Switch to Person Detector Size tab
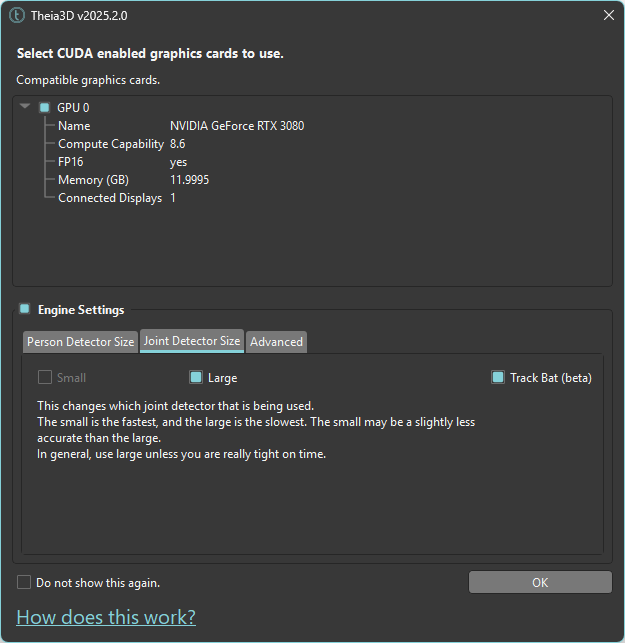 click(80, 342)
